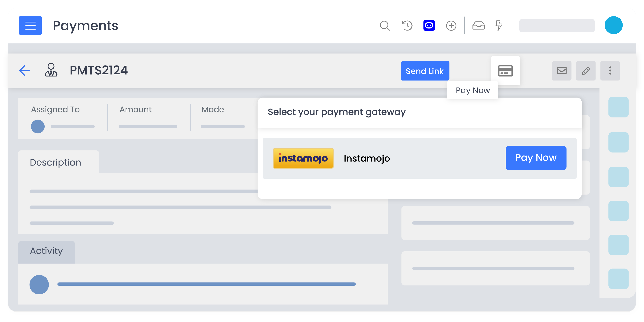Screen dimensions: 644x322
Task: Open the inbox tray icon
Action: pyautogui.click(x=478, y=25)
